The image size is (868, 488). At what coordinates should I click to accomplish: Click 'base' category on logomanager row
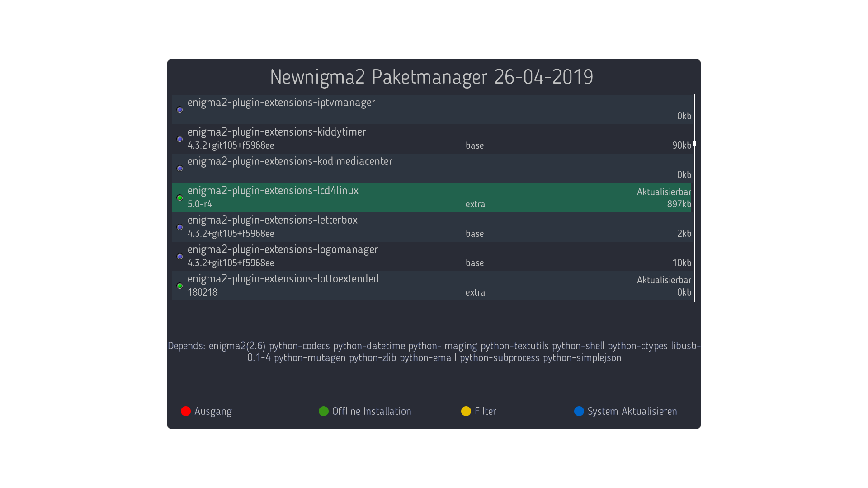coord(475,263)
